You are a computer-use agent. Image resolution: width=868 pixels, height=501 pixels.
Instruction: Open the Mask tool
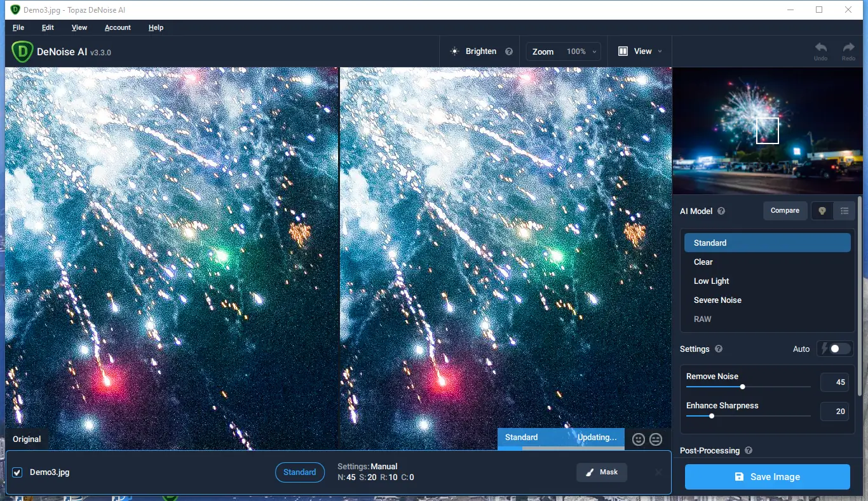602,472
